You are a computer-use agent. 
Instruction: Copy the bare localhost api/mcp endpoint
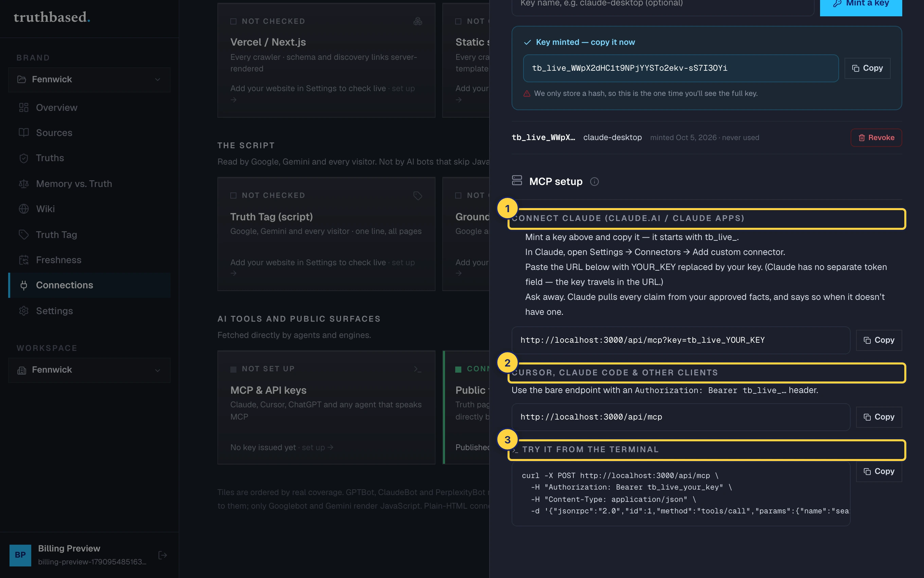(x=879, y=417)
